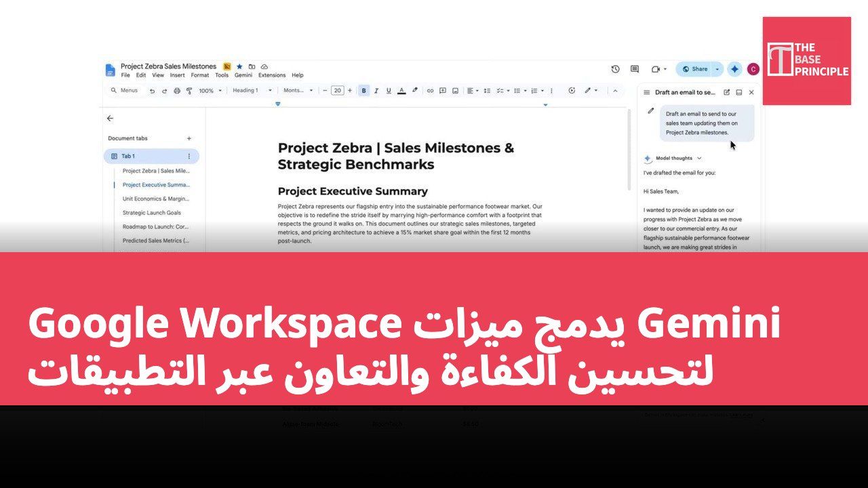The width and height of the screenshot is (868, 488).
Task: Insert an image
Action: point(455,90)
